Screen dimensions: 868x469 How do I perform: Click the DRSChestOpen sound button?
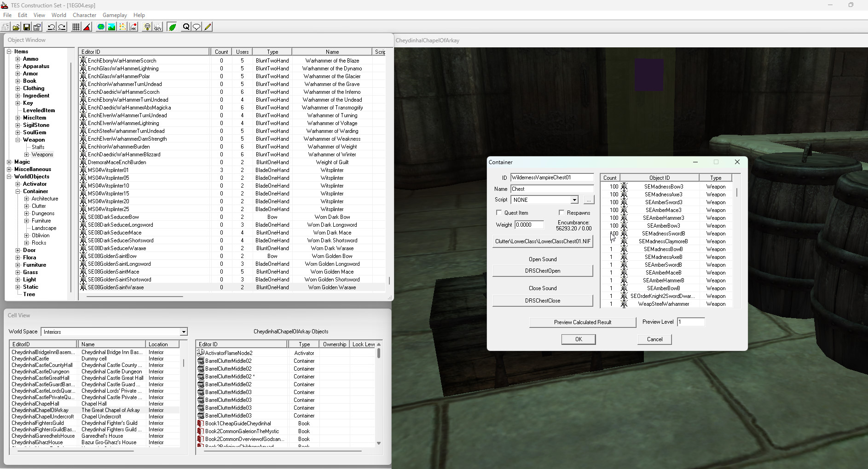[543, 271]
